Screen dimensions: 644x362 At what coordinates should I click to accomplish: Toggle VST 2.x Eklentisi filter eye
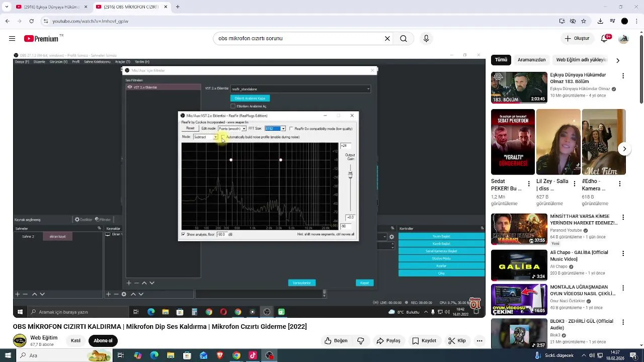click(x=130, y=87)
